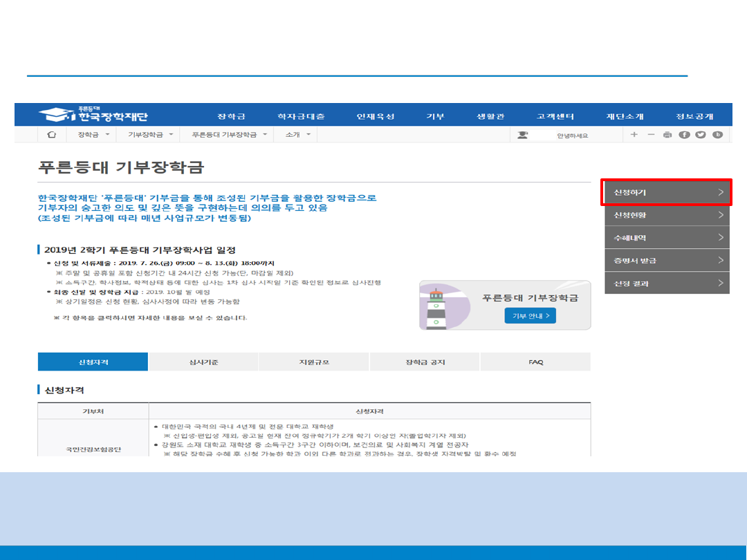The width and height of the screenshot is (747, 560).
Task: Select 인재육성 in the top menu
Action: click(376, 117)
